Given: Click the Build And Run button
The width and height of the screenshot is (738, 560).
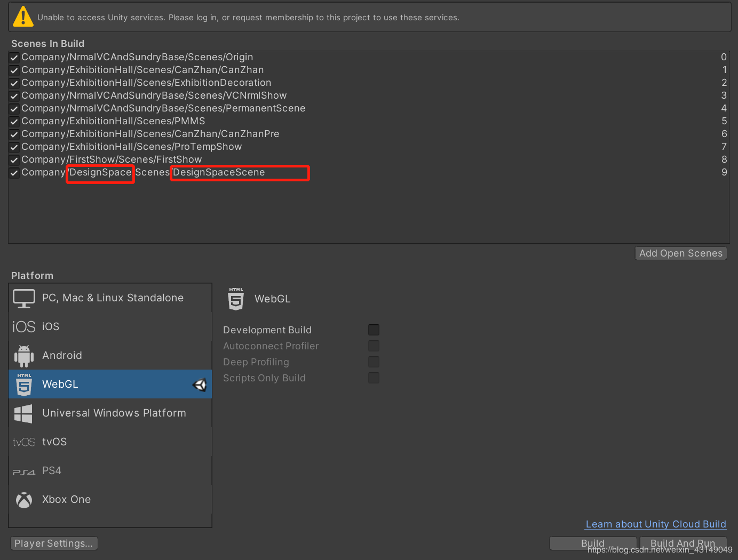Looking at the screenshot, I should 683,543.
